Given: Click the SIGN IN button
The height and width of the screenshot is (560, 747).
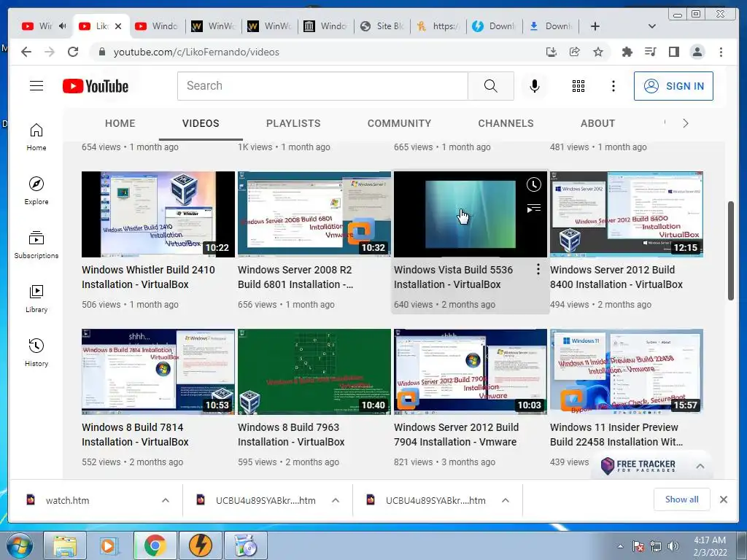Looking at the screenshot, I should [x=673, y=86].
